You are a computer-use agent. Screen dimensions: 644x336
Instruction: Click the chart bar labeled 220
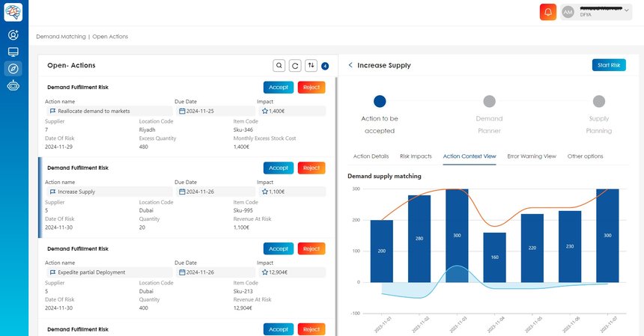pyautogui.click(x=532, y=248)
